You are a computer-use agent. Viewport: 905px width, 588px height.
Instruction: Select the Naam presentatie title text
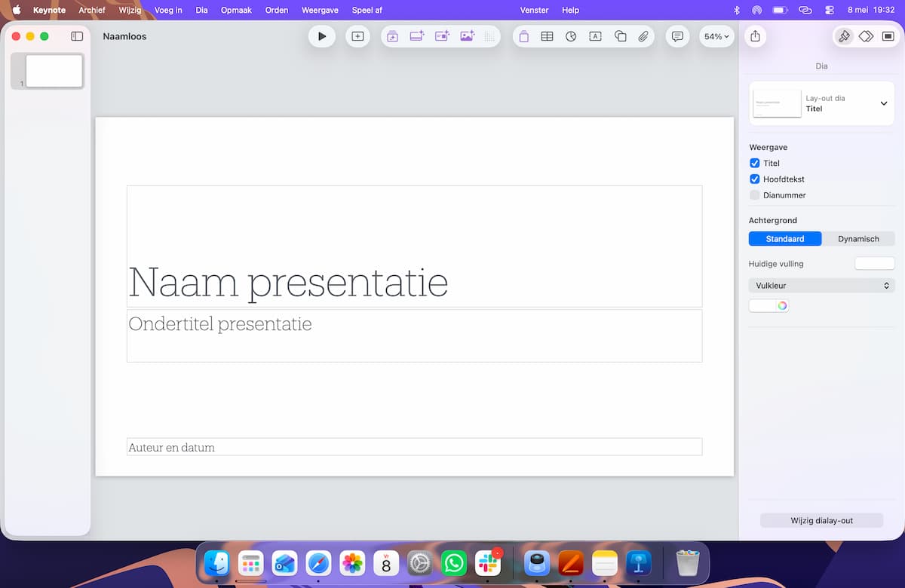coord(288,283)
